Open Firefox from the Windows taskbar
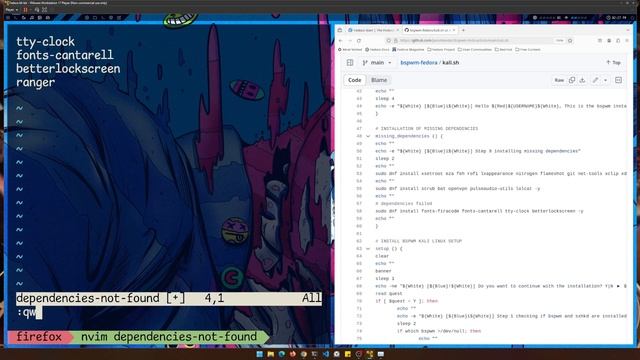 293,354
